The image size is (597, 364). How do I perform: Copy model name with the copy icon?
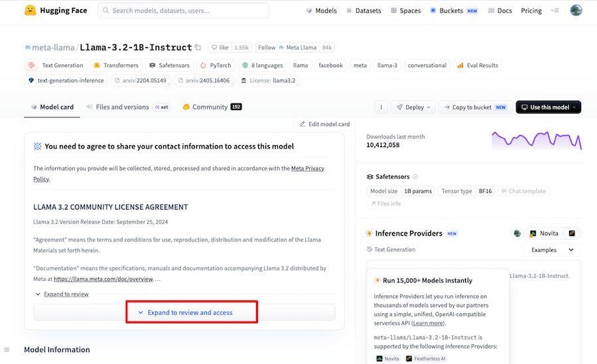click(x=198, y=47)
